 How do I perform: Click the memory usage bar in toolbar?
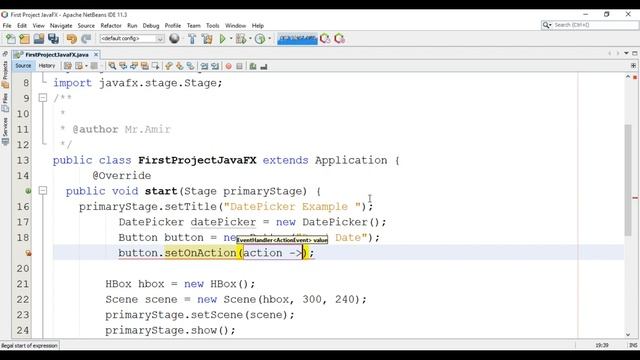[297, 39]
